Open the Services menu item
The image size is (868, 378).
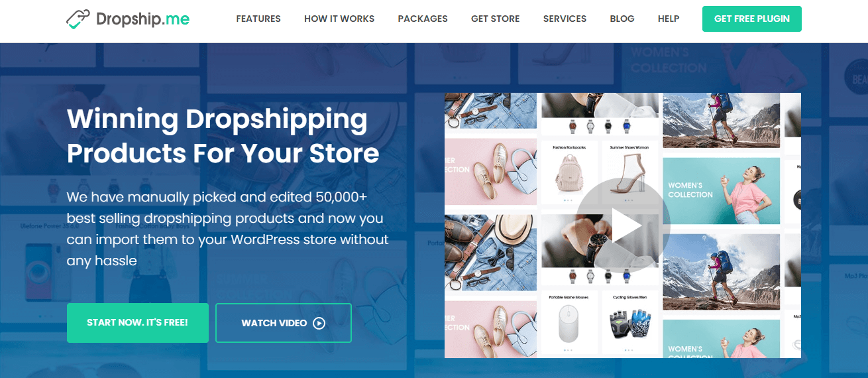(x=565, y=19)
